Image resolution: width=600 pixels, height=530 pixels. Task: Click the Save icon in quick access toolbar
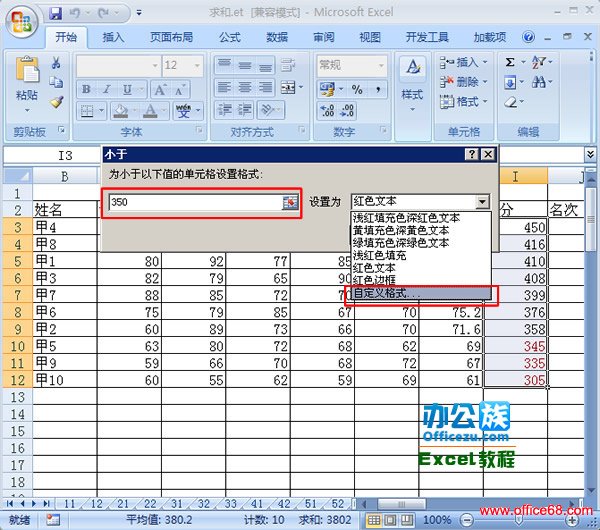(55, 13)
